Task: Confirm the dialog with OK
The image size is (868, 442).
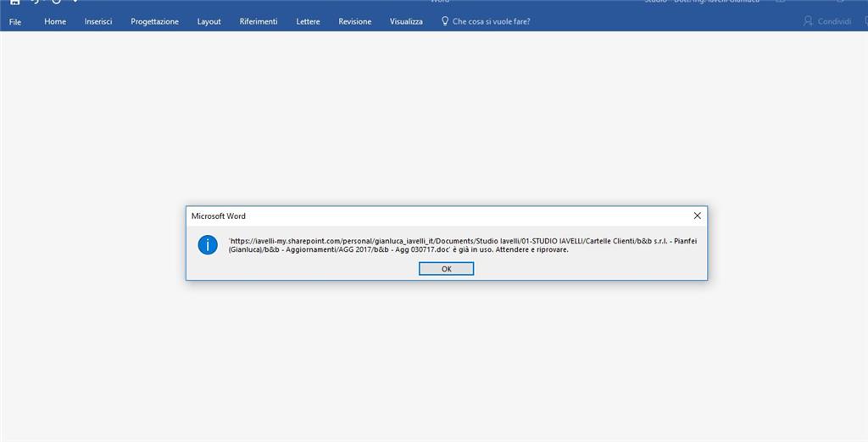Action: [446, 269]
